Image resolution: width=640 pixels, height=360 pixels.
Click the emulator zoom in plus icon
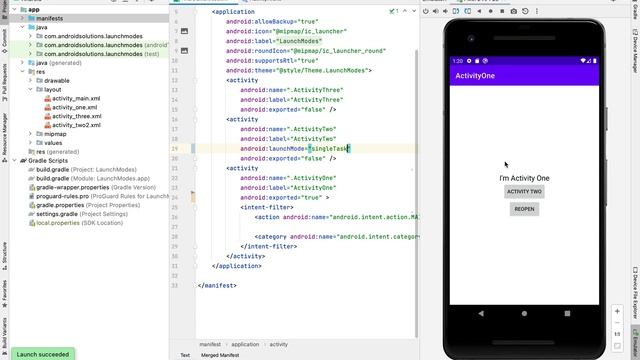point(617,311)
